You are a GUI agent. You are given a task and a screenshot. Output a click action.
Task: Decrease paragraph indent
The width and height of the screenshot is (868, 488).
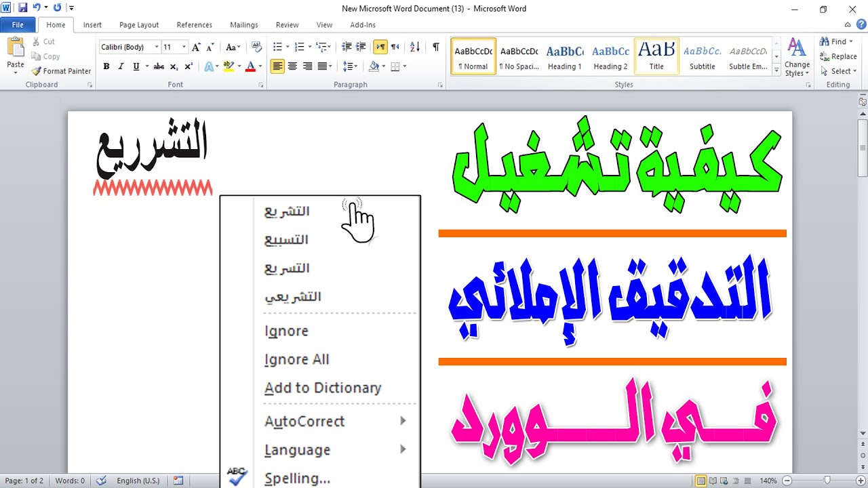coord(347,47)
